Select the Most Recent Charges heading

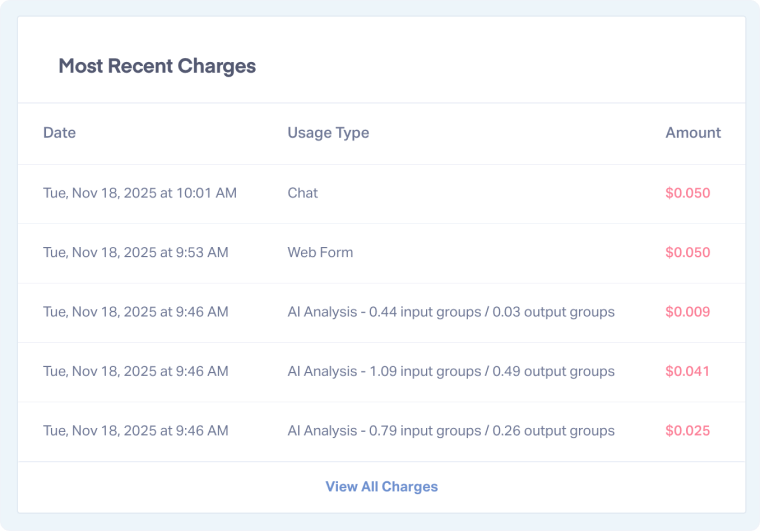157,67
